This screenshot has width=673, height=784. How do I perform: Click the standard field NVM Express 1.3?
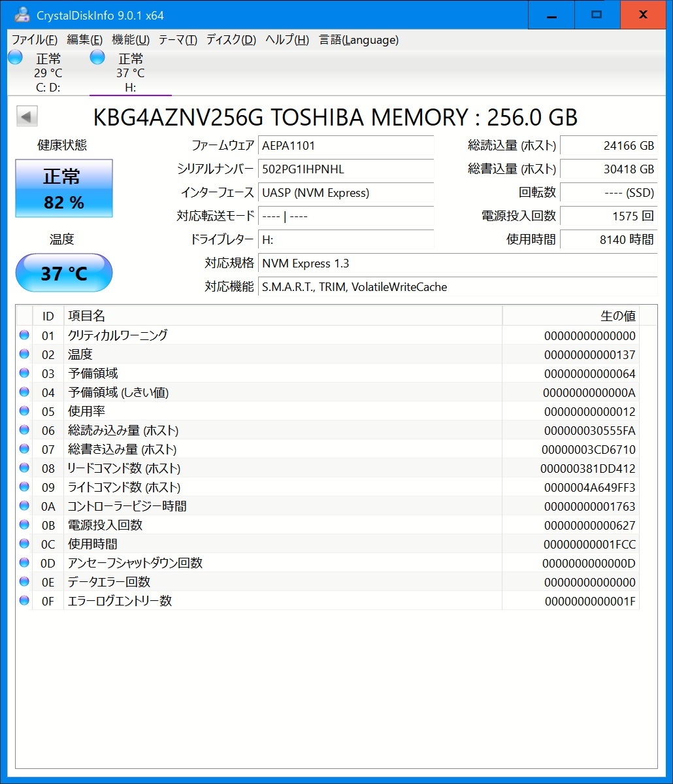457,263
